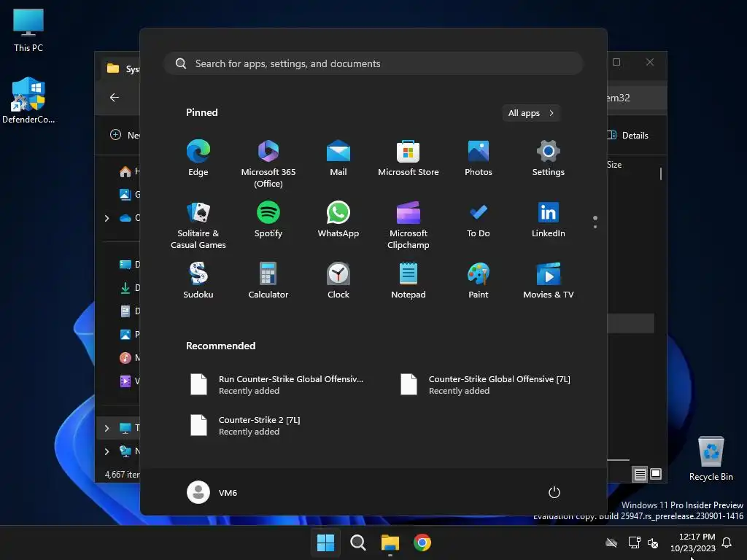Click the muted volume tray icon
Viewport: 747px width, 560px height.
coord(653,542)
